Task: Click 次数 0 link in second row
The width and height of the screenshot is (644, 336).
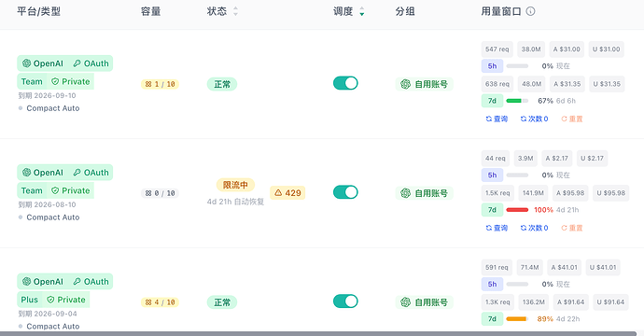Action: [x=535, y=228]
